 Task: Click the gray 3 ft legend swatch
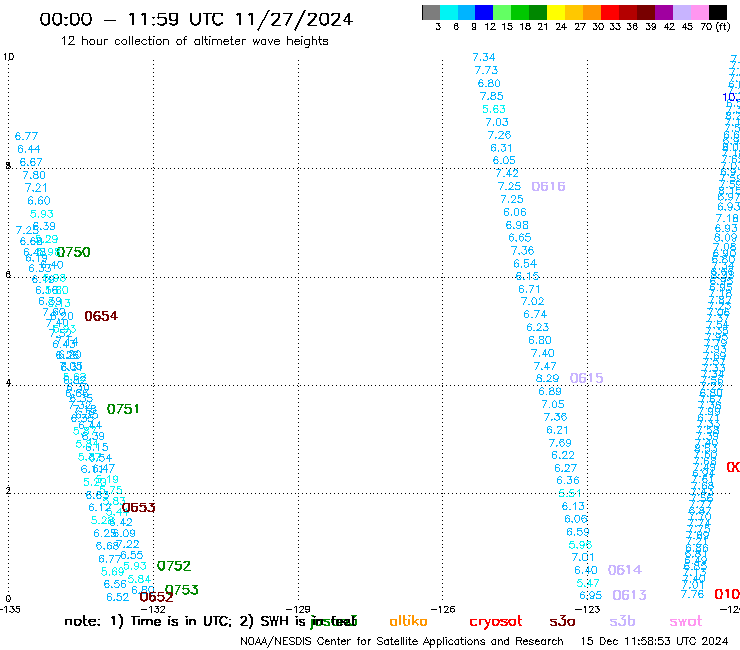click(431, 12)
